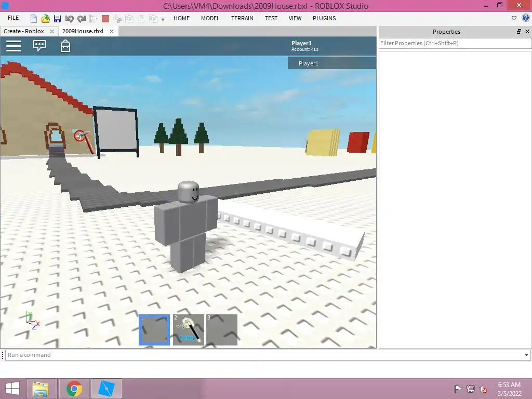Click the Duplicate icon in the quick toolbar
The image size is (532, 399).
pos(153,19)
